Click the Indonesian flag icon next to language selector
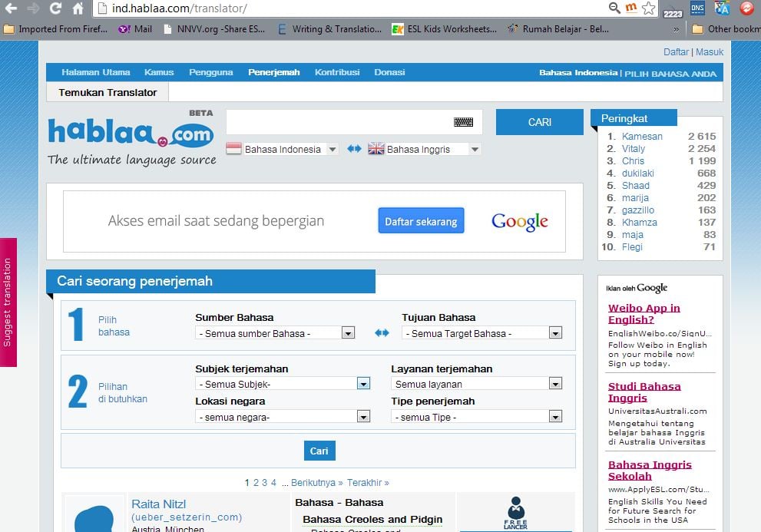 coord(233,149)
